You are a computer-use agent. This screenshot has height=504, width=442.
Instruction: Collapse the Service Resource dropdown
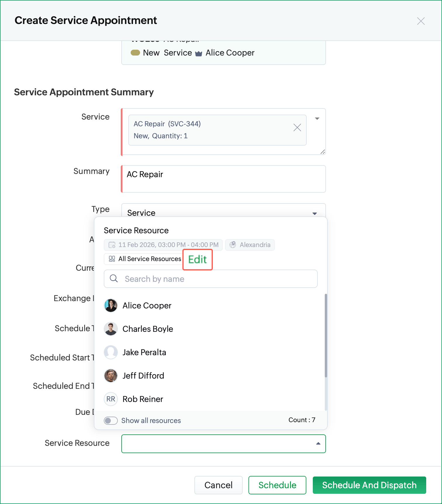click(x=318, y=443)
